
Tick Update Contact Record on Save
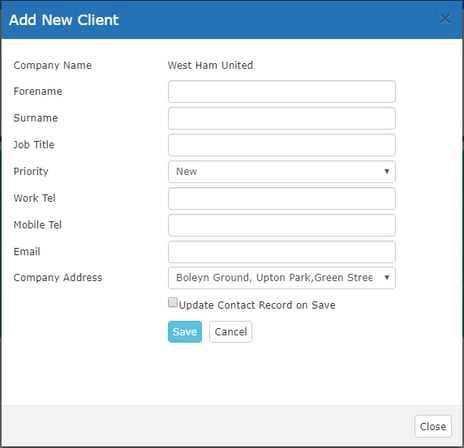(173, 302)
